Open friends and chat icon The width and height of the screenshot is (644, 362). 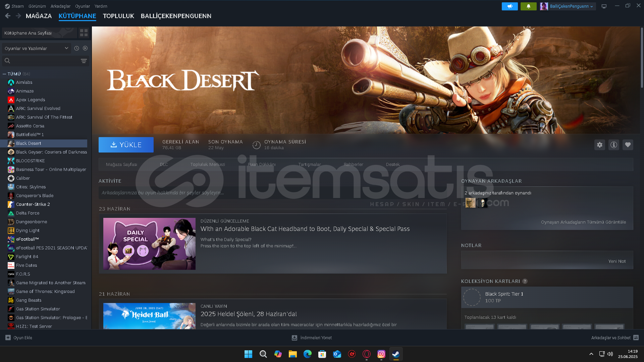coord(636,338)
